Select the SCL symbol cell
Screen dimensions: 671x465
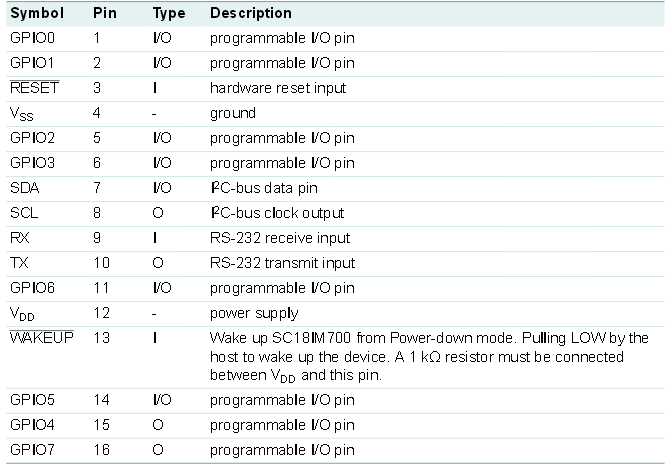[25, 213]
